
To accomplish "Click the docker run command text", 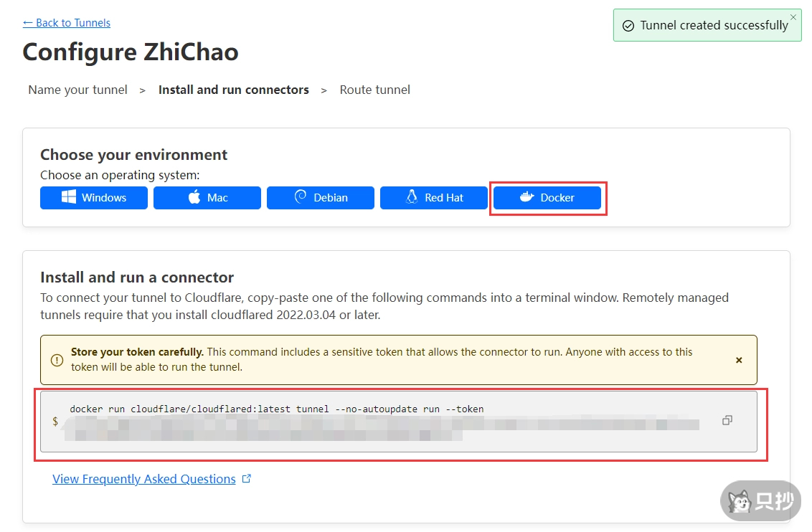I will (276, 409).
